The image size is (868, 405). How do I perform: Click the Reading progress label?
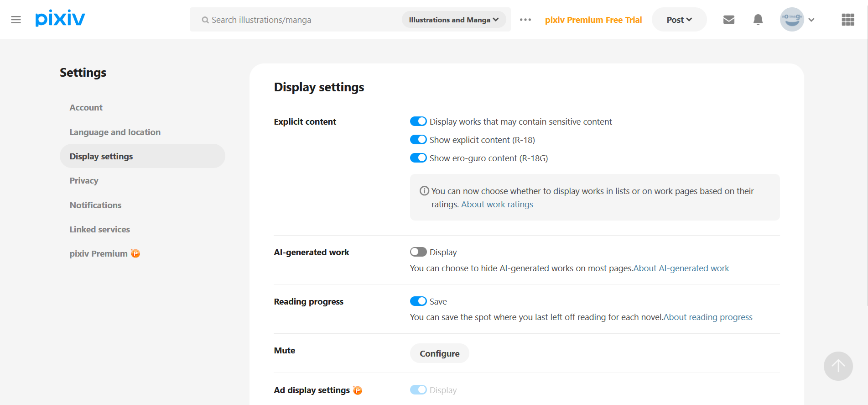click(x=309, y=302)
